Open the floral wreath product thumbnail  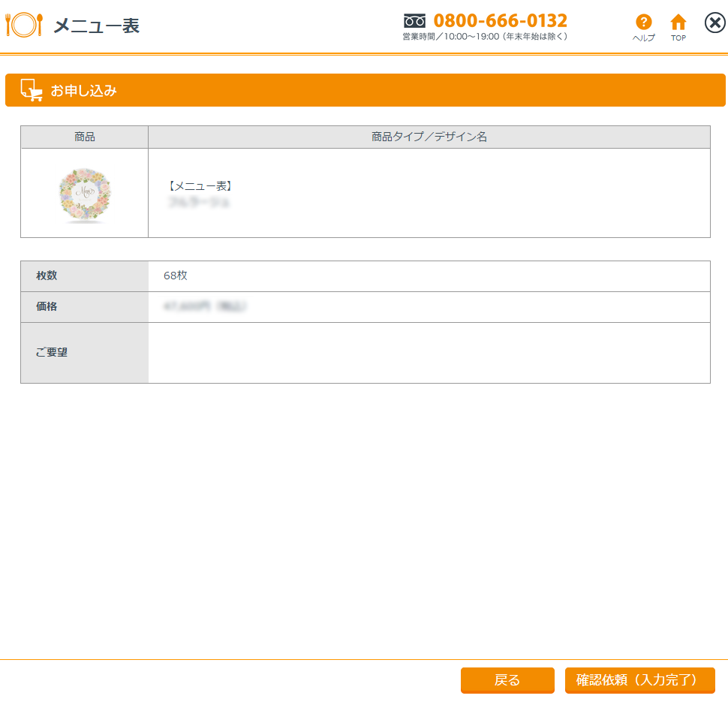85,194
